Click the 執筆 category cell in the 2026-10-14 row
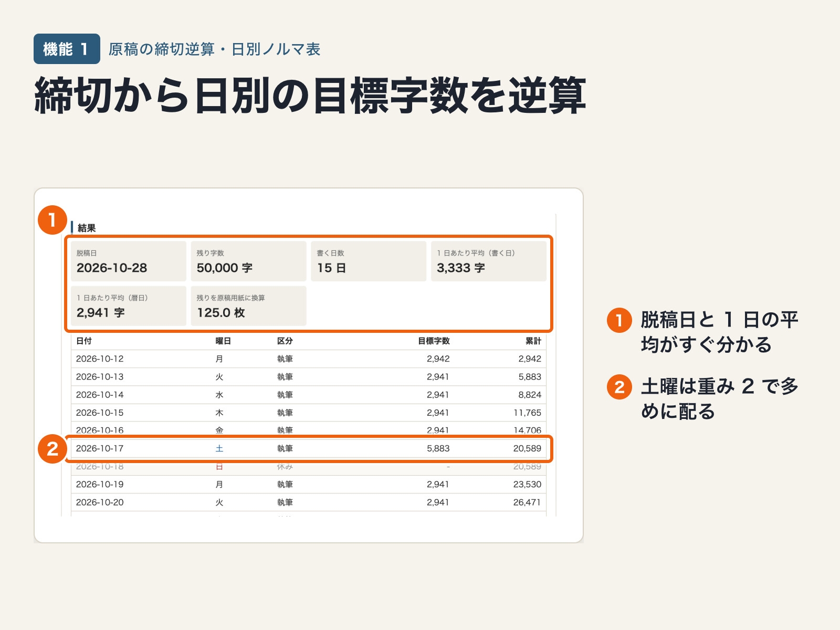This screenshot has width=840, height=630. (285, 395)
